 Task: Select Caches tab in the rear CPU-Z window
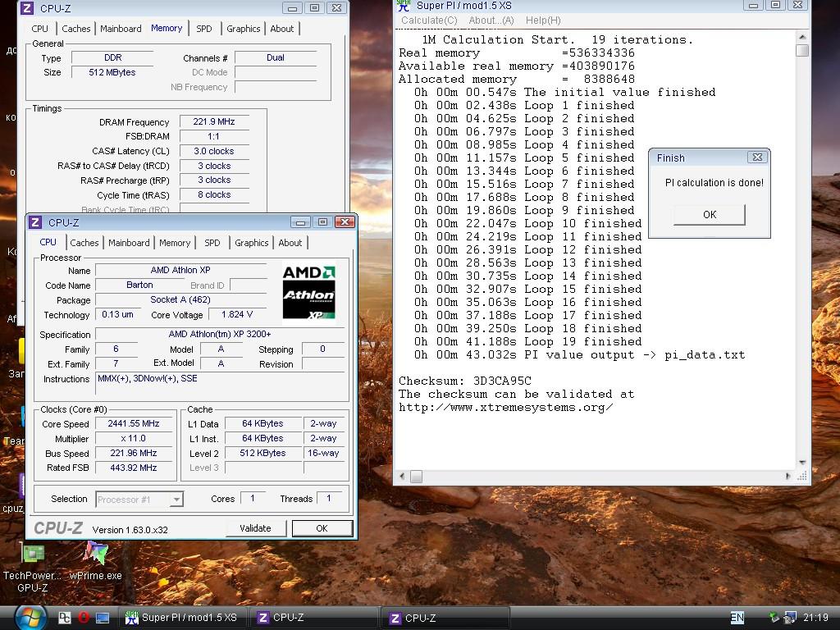coord(76,29)
